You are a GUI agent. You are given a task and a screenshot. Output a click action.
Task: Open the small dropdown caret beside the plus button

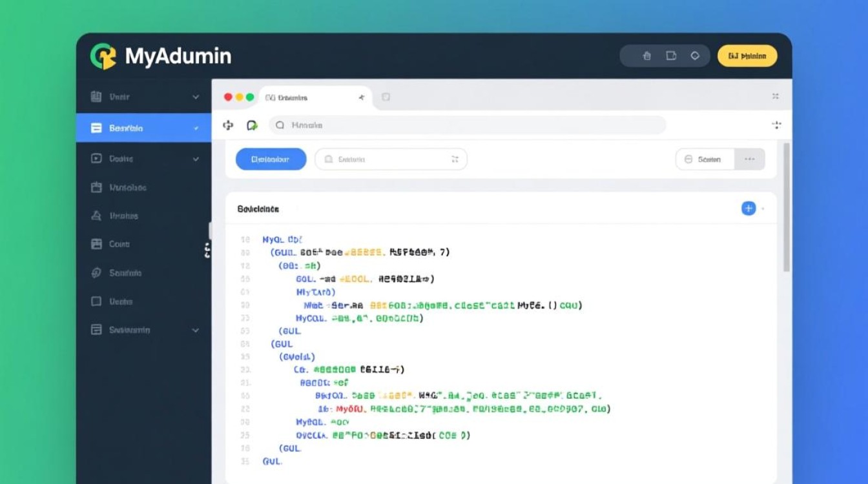763,209
